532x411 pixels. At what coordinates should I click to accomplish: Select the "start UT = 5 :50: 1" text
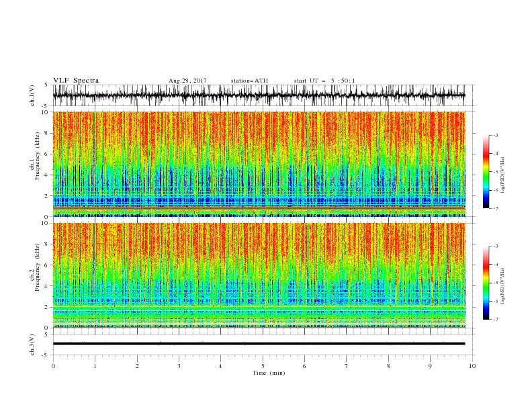point(324,81)
